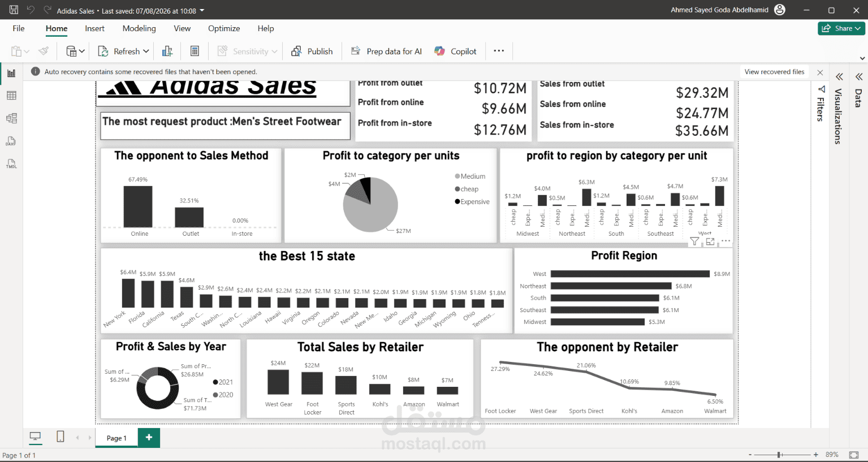The image size is (868, 462).
Task: Open Table view in left sidebar
Action: (11, 96)
